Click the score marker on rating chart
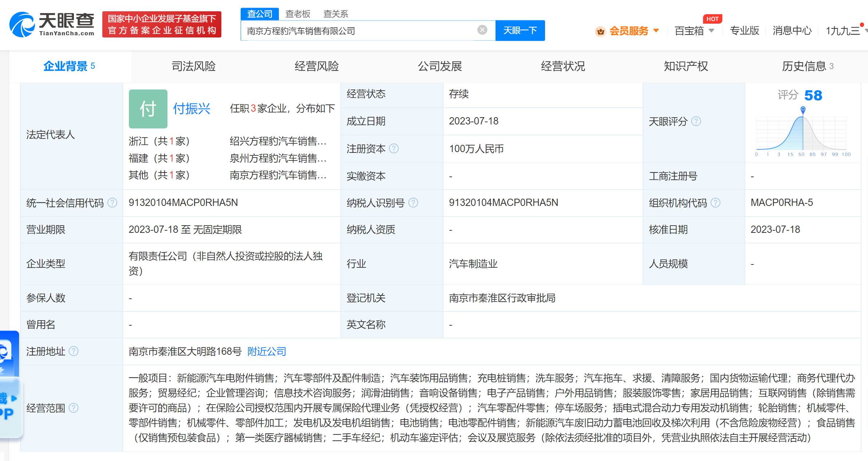 [x=803, y=109]
